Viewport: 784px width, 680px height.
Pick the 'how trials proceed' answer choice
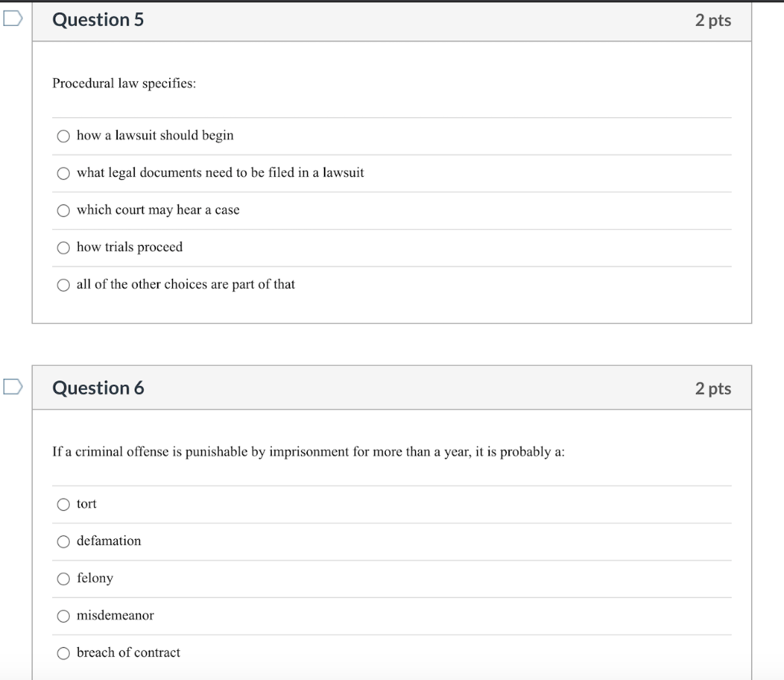(63, 247)
